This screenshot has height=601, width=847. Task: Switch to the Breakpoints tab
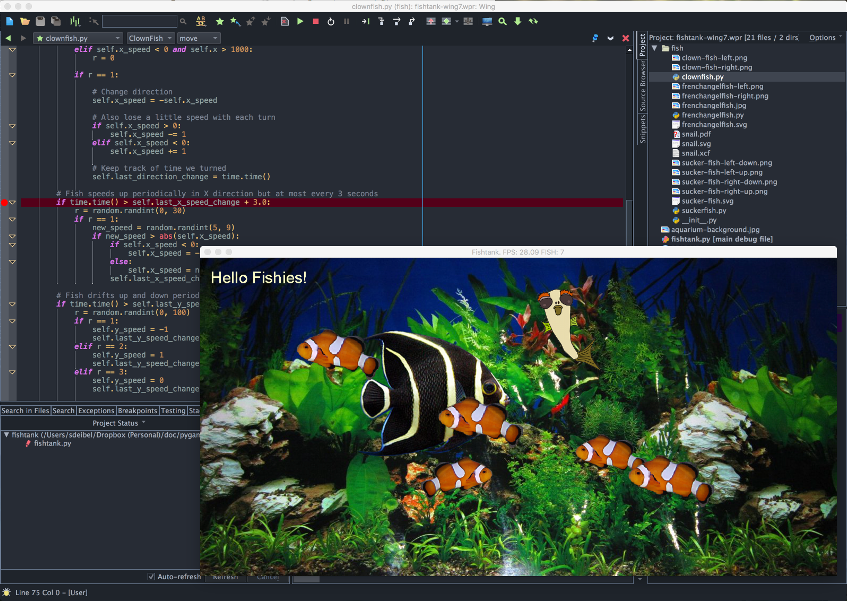coord(137,411)
